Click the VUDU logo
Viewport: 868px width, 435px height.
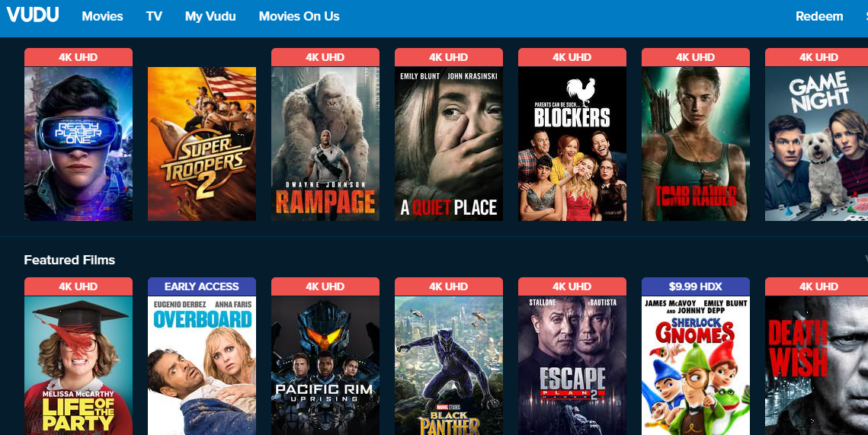[33, 15]
